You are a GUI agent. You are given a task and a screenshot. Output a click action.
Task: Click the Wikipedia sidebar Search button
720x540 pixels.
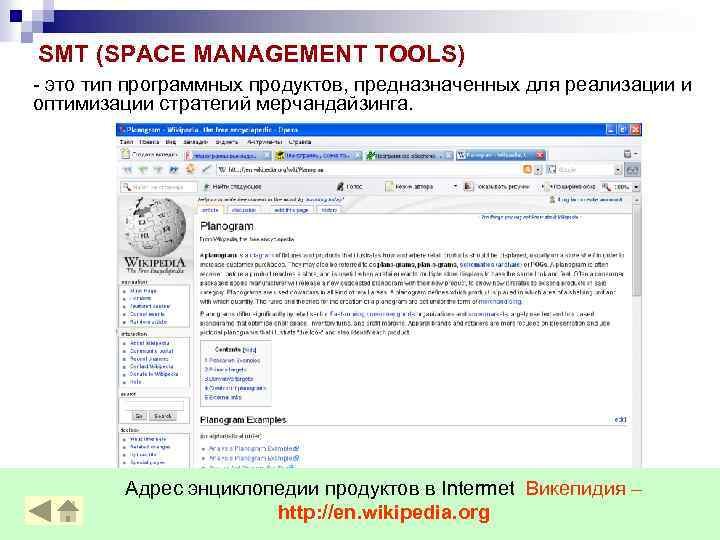click(163, 416)
